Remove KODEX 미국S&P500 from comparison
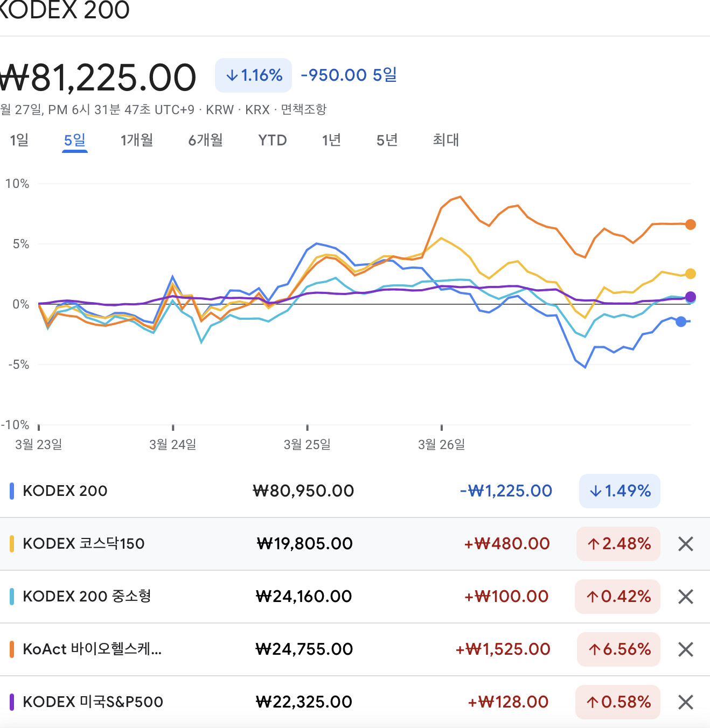Screen dimensions: 710x728 click(x=685, y=702)
